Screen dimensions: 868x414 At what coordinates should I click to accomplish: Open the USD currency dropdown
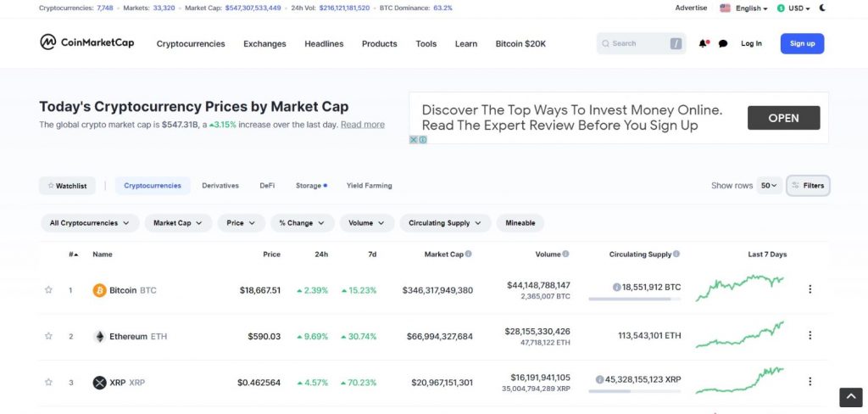(799, 8)
